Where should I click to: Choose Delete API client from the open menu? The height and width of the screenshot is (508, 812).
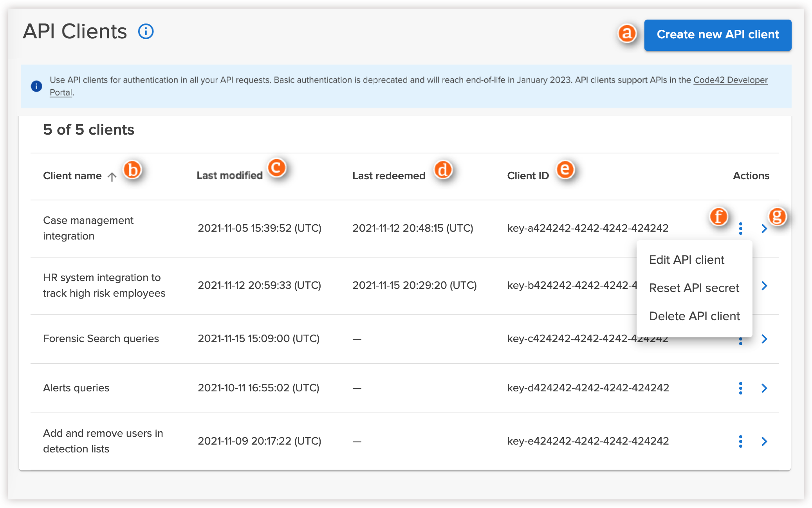pos(694,316)
